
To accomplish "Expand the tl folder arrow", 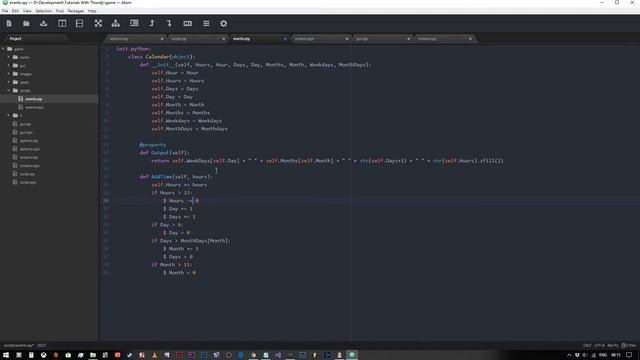I will click(x=9, y=116).
